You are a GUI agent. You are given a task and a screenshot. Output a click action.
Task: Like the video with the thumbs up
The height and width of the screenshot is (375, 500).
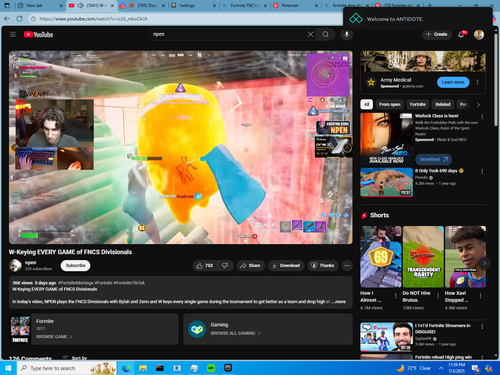[x=205, y=266]
